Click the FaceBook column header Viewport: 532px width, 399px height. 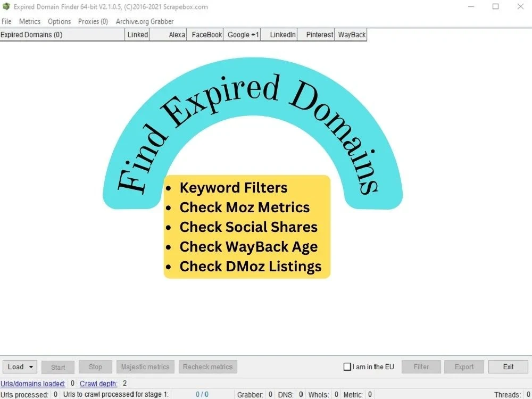[205, 35]
